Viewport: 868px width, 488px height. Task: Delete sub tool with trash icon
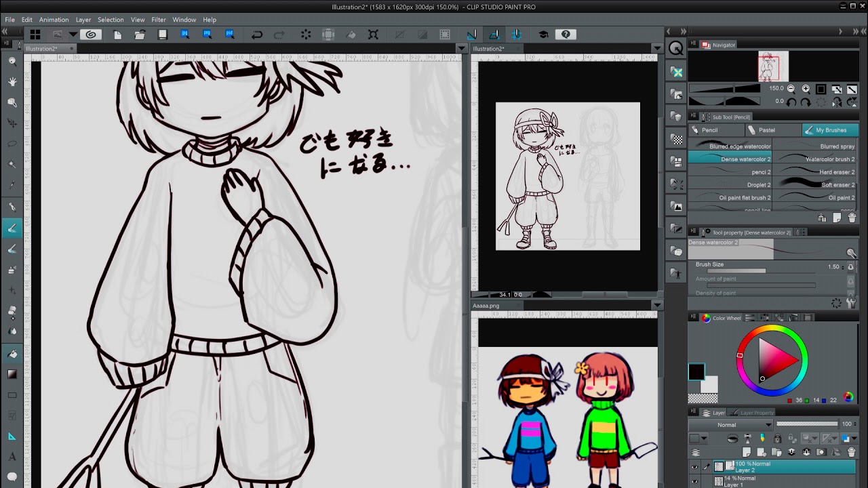pyautogui.click(x=852, y=218)
